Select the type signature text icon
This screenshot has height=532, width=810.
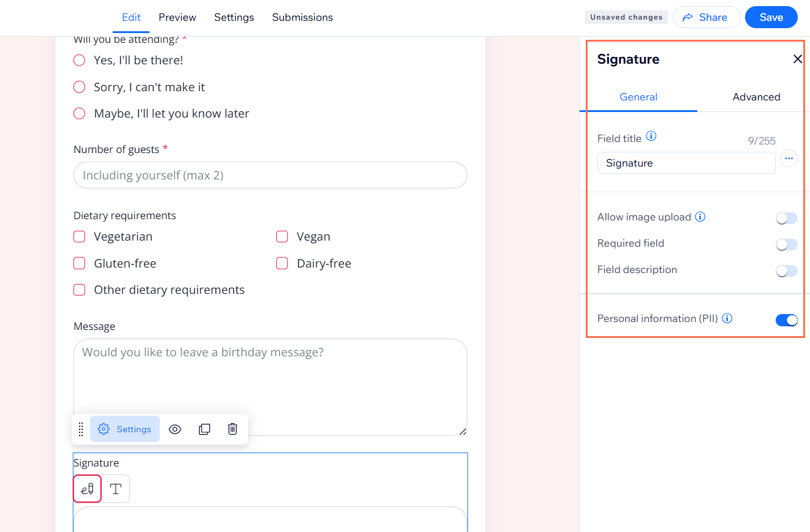115,489
